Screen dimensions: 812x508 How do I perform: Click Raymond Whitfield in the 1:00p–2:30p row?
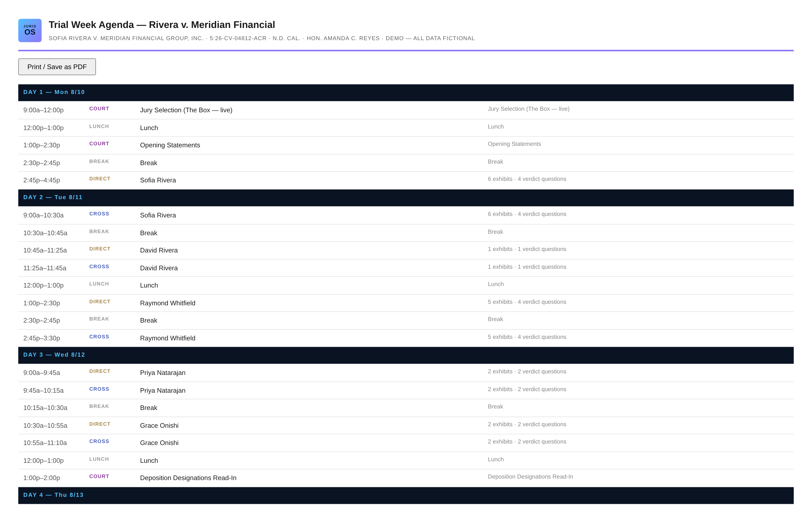tap(168, 303)
